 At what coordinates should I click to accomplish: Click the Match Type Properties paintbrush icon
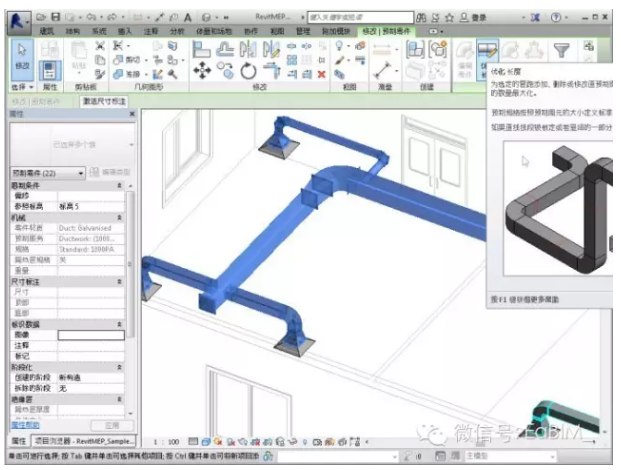100,74
